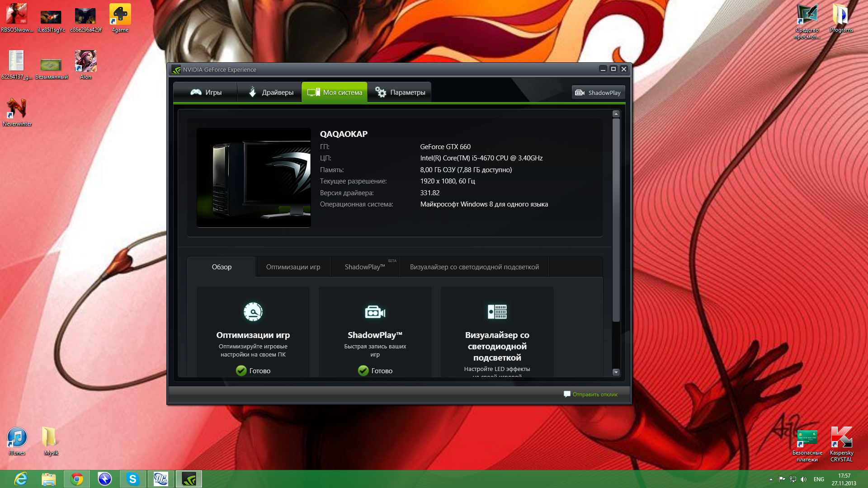Click the Оптимизации игр card heading

[253, 335]
